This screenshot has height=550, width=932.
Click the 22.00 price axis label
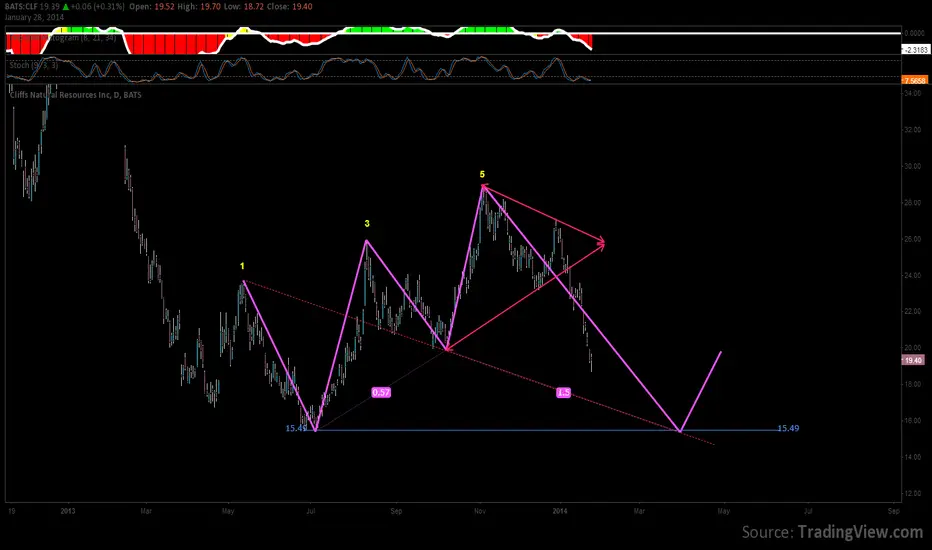coord(912,312)
